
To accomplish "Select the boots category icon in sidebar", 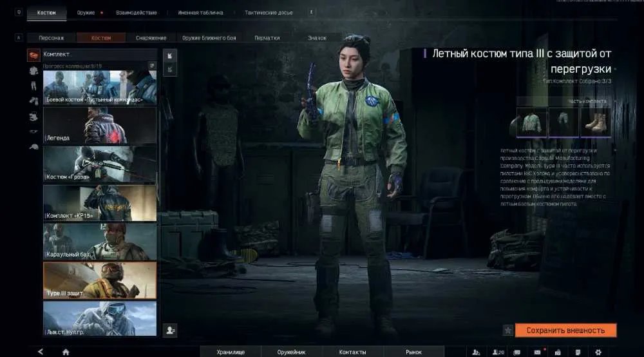I will [x=33, y=117].
